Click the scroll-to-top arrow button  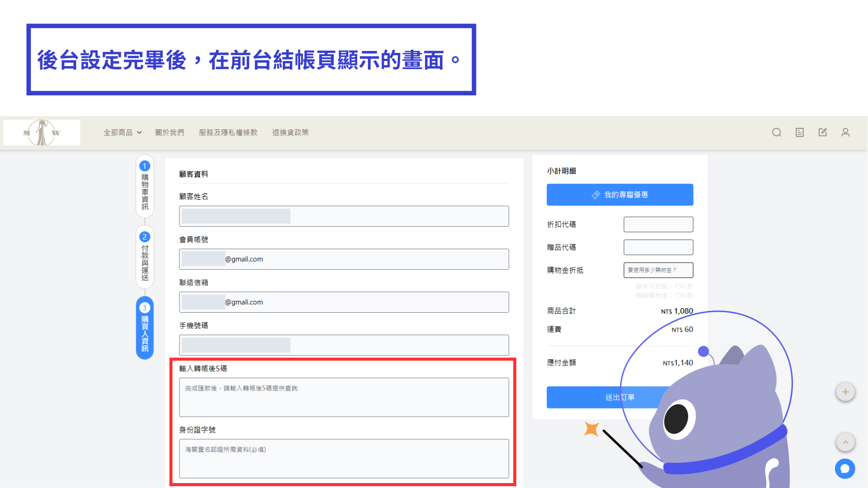click(845, 442)
